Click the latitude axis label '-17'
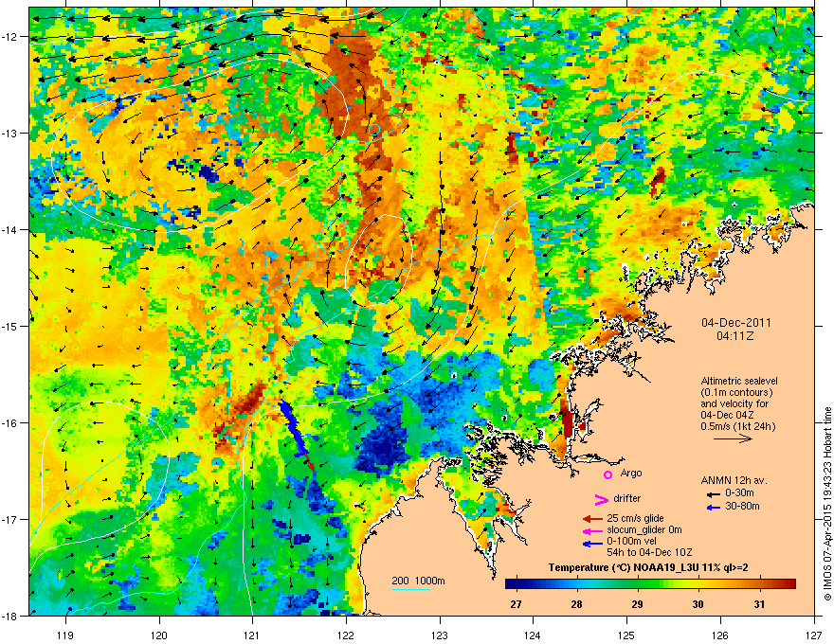834x644 pixels. (x=9, y=519)
